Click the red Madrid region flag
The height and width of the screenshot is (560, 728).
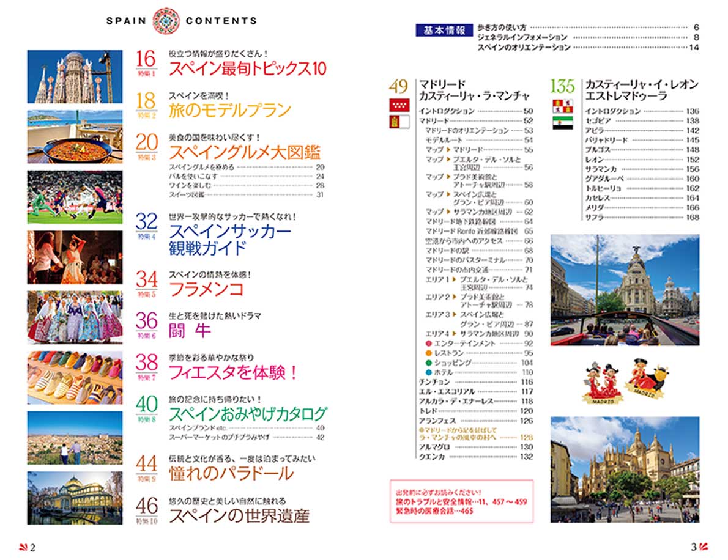tap(398, 106)
